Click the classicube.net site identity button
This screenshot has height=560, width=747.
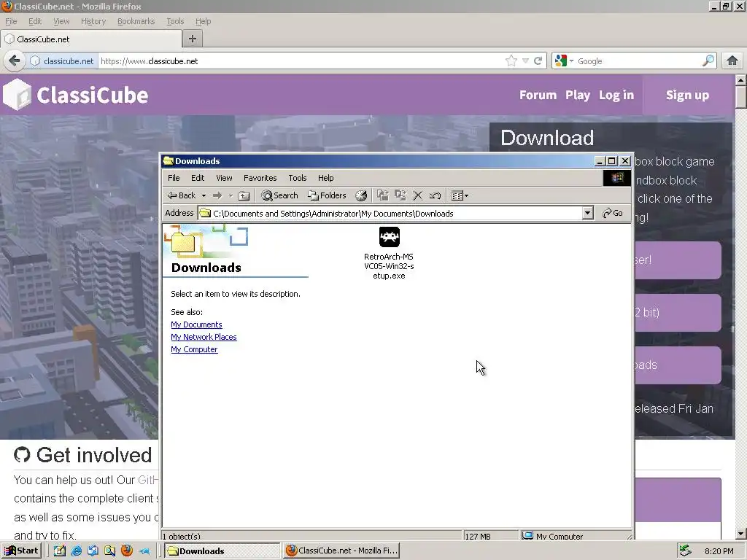[x=63, y=61]
